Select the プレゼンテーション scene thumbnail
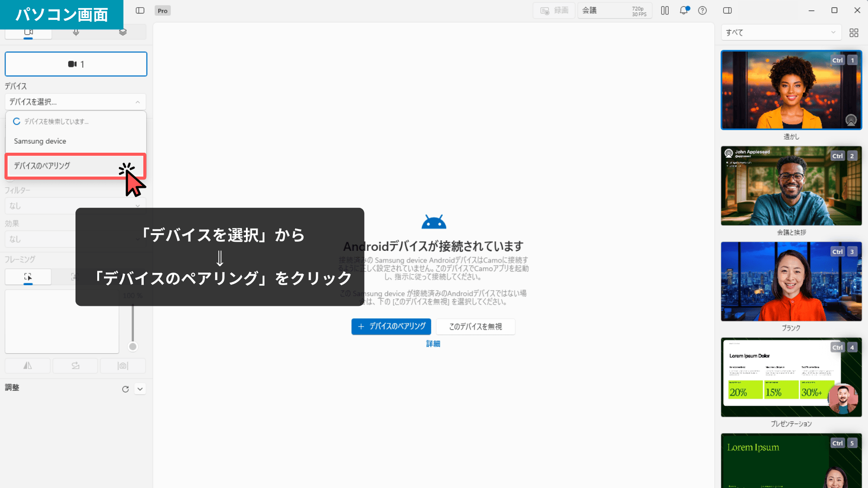 point(791,377)
